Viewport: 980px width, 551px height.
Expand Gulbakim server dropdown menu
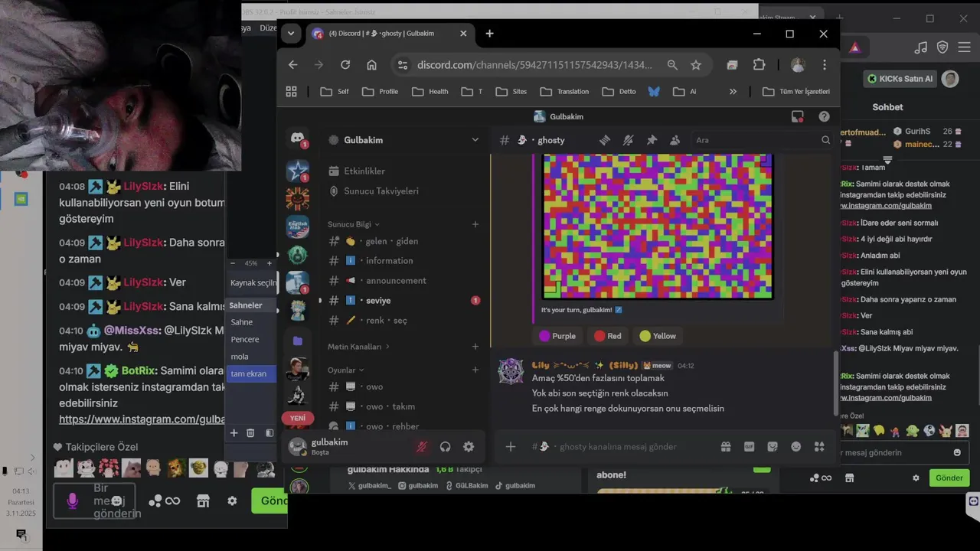tap(475, 140)
